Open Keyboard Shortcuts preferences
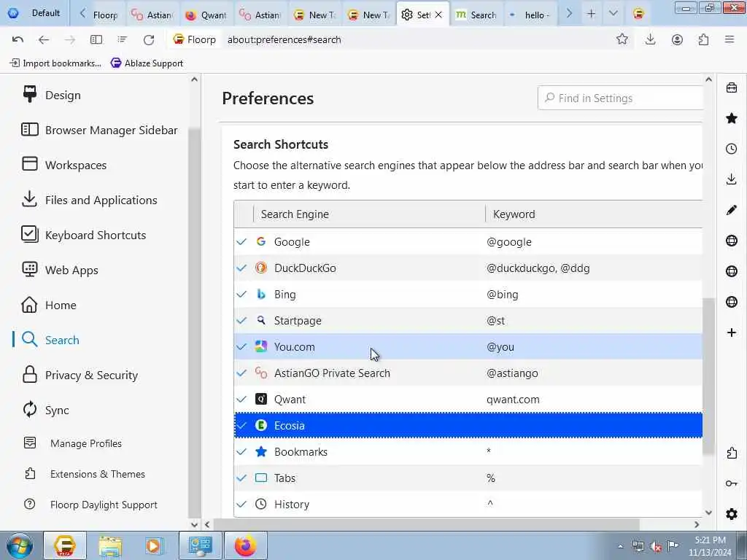This screenshot has height=560, width=747. pos(84,235)
